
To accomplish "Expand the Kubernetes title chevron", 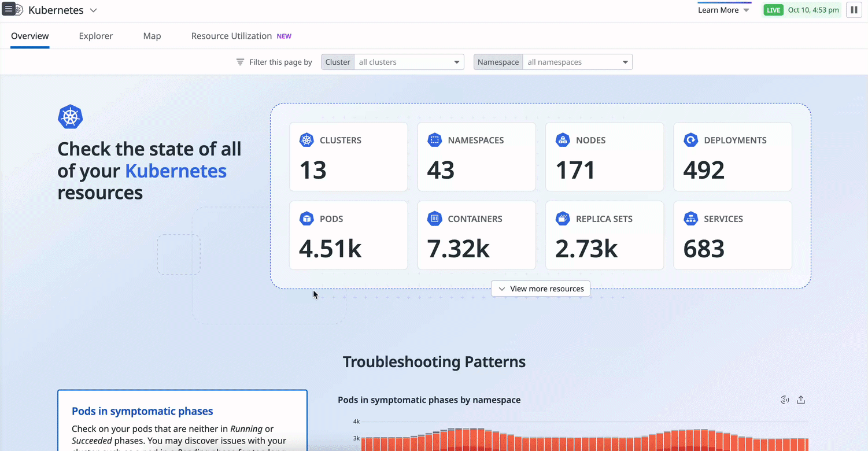I will point(93,9).
